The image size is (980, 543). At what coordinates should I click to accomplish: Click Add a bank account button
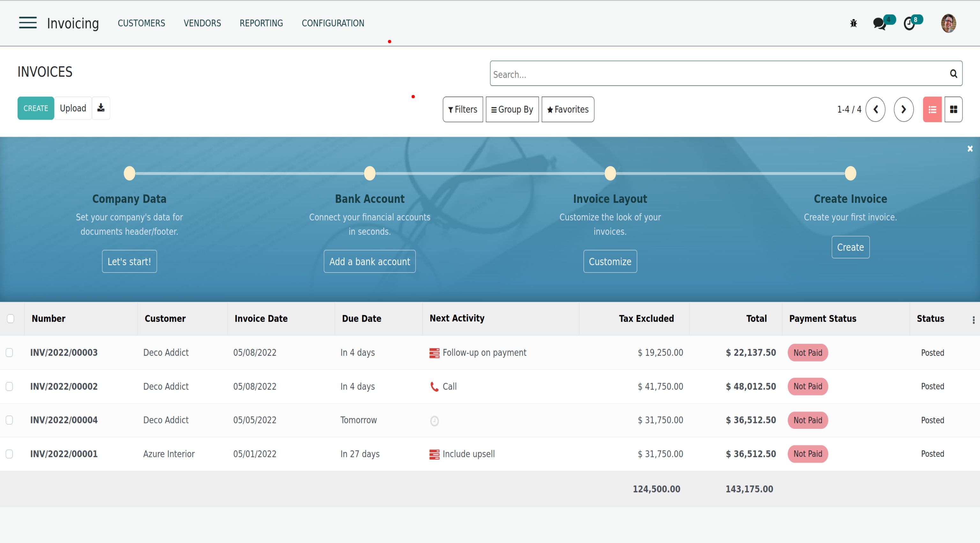click(x=369, y=261)
